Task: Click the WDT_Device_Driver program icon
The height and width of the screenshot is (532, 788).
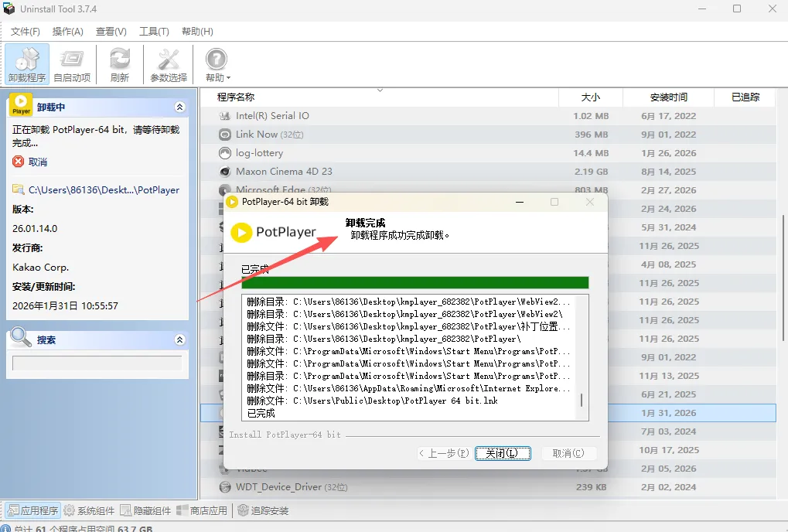Action: click(x=224, y=487)
